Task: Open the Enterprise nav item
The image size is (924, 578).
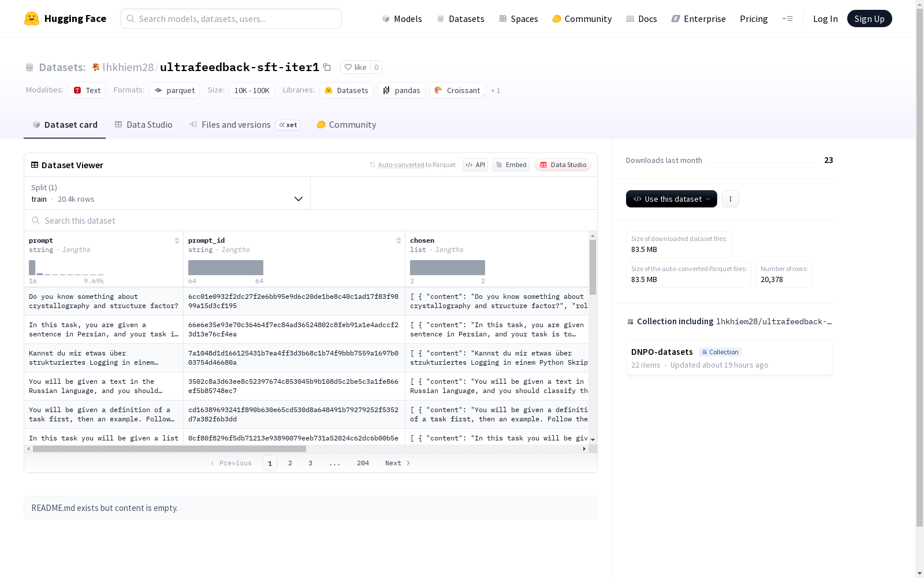Action: pos(698,18)
